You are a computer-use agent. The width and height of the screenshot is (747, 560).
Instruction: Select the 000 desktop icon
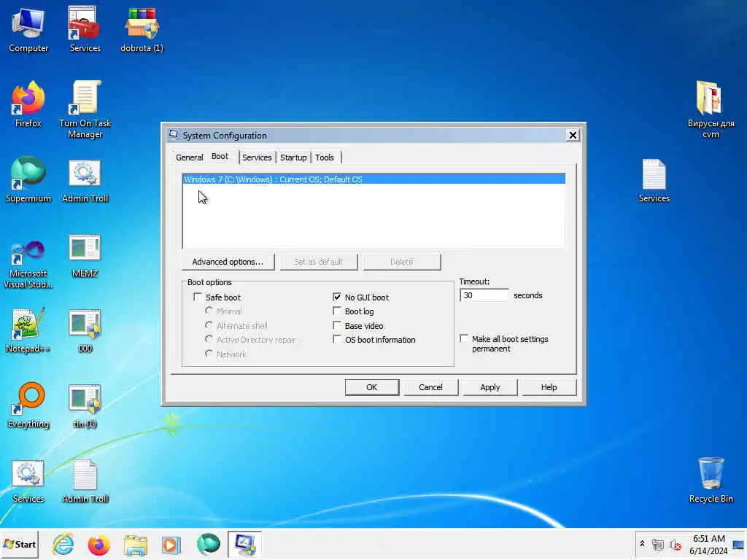(85, 331)
